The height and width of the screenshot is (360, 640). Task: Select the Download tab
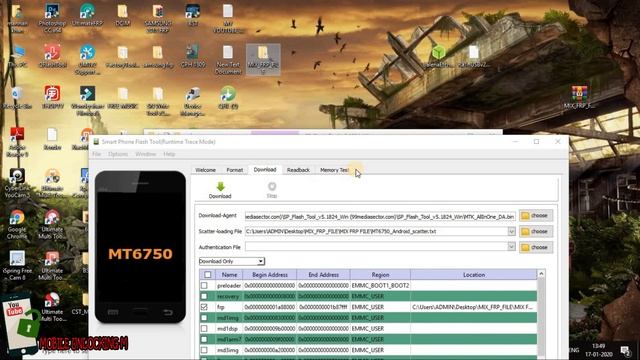pos(265,169)
